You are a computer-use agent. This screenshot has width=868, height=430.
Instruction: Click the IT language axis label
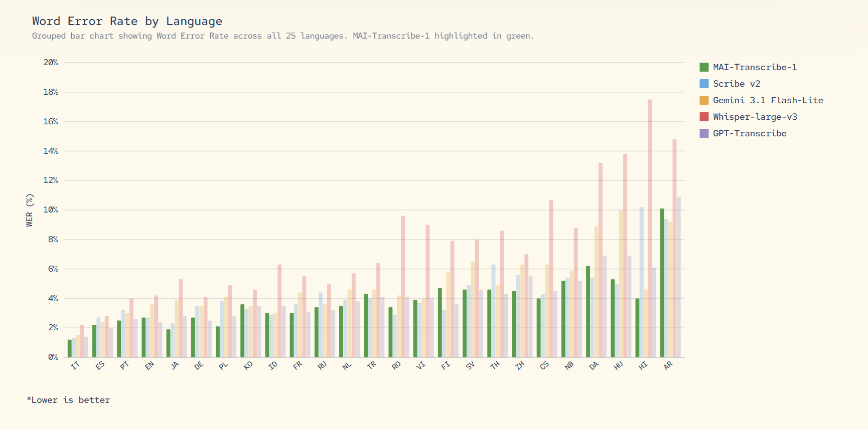[75, 365]
